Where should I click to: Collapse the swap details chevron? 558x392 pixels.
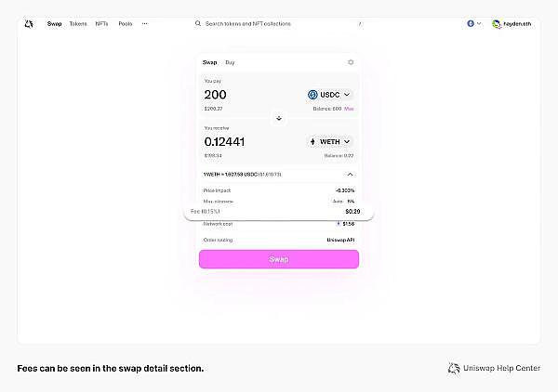pos(350,174)
